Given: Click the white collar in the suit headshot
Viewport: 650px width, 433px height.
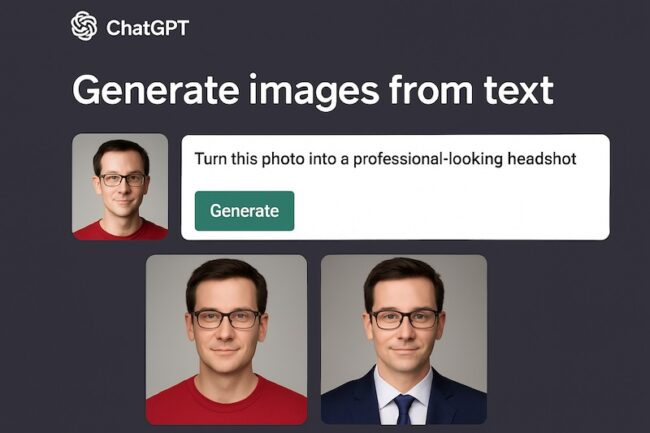Looking at the screenshot, I should tap(403, 389).
